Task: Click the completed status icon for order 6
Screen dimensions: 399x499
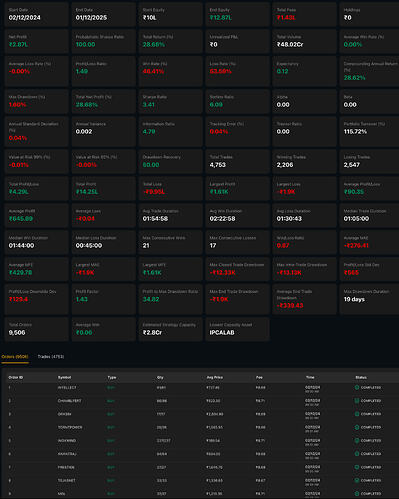Action: click(357, 454)
